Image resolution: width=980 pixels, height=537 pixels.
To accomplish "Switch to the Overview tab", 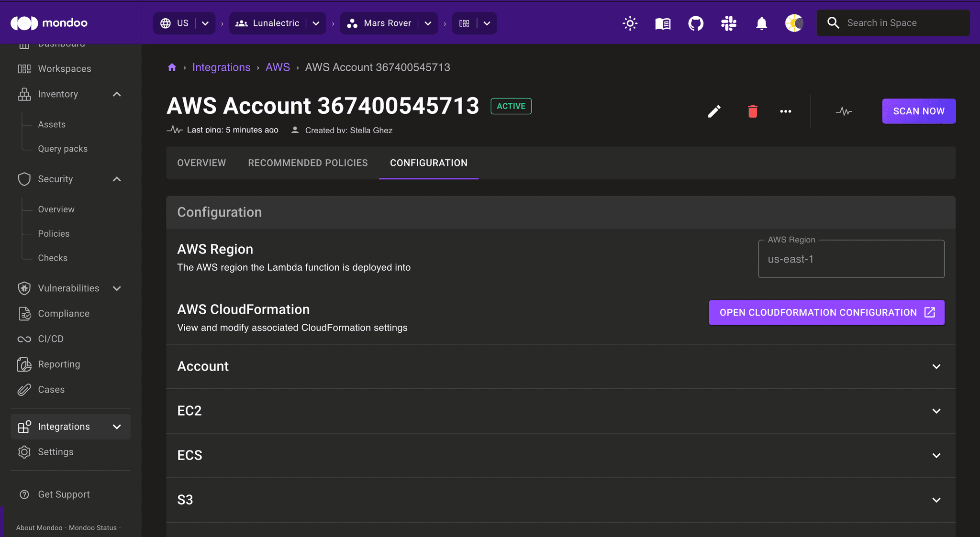I will [x=201, y=163].
